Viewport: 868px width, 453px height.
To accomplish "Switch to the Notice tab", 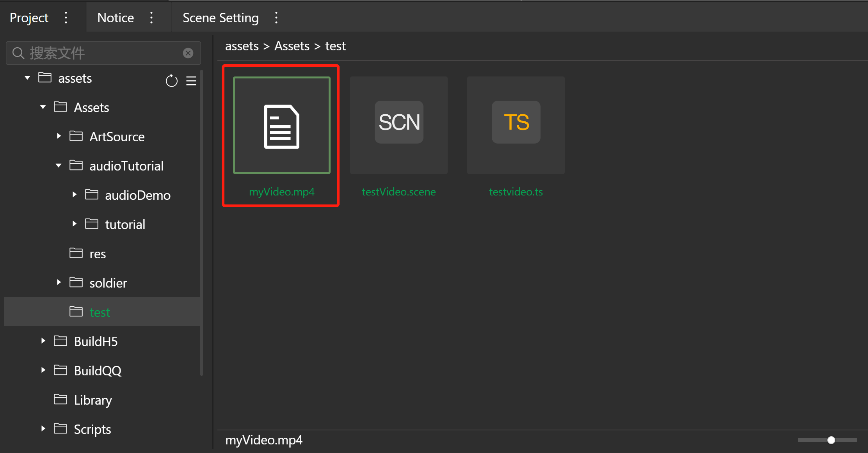I will 116,18.
